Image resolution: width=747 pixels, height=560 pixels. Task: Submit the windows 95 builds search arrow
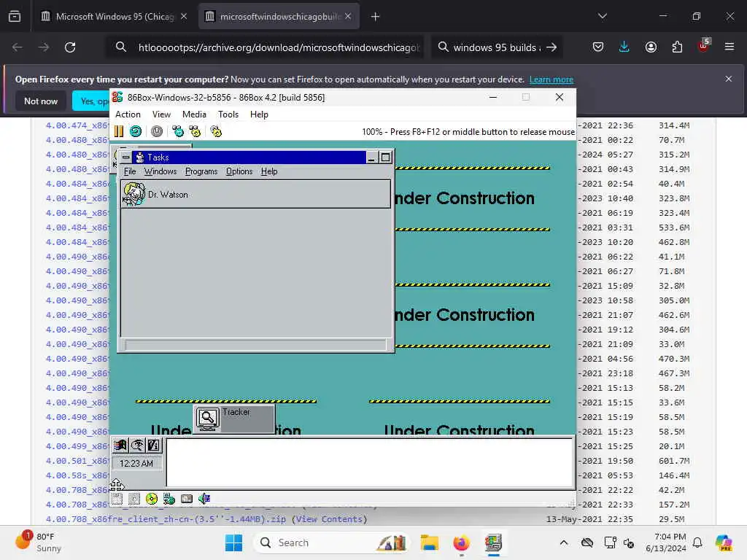551,47
